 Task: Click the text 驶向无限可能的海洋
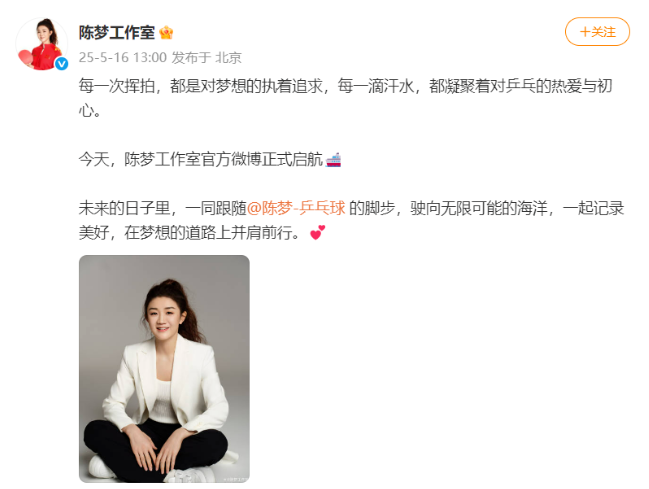coord(479,208)
